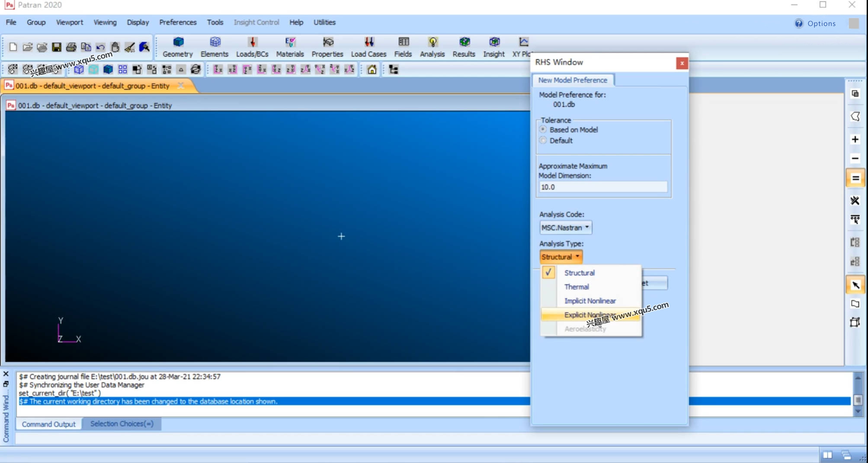The height and width of the screenshot is (463, 868).
Task: Open the Materials tool
Action: click(x=290, y=47)
